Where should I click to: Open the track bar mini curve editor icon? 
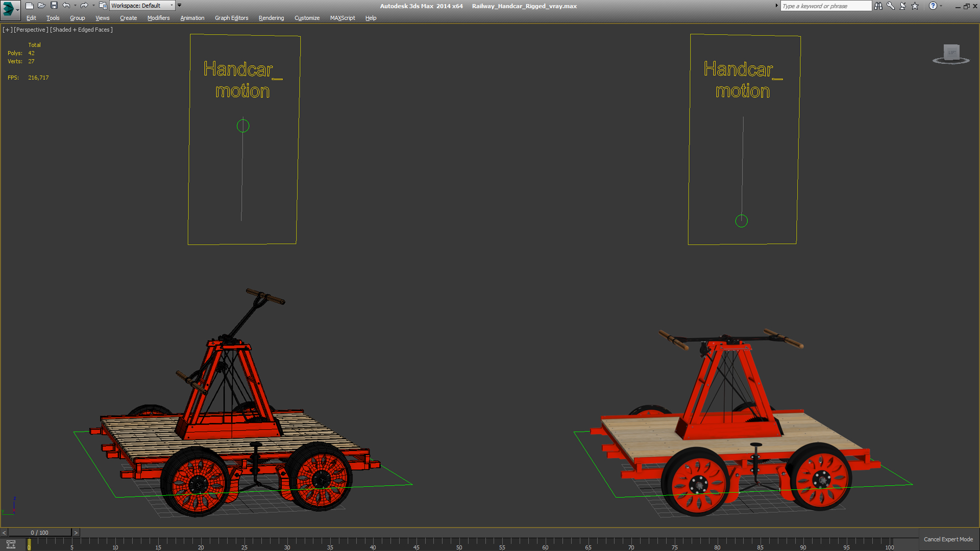[x=11, y=544]
